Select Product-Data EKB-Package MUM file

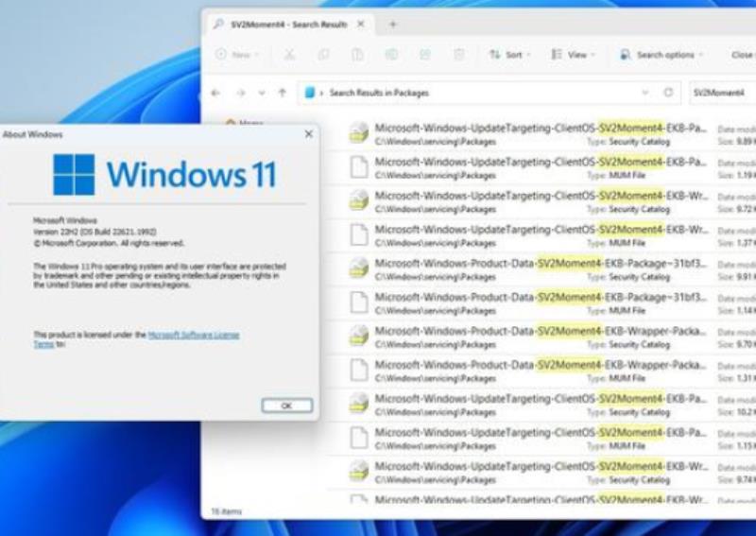(x=541, y=303)
